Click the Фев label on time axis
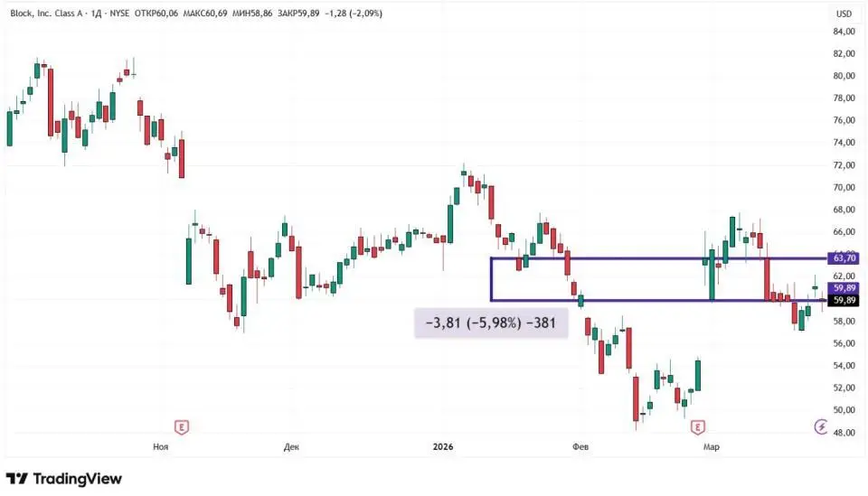The height and width of the screenshot is (496, 868). tap(578, 446)
